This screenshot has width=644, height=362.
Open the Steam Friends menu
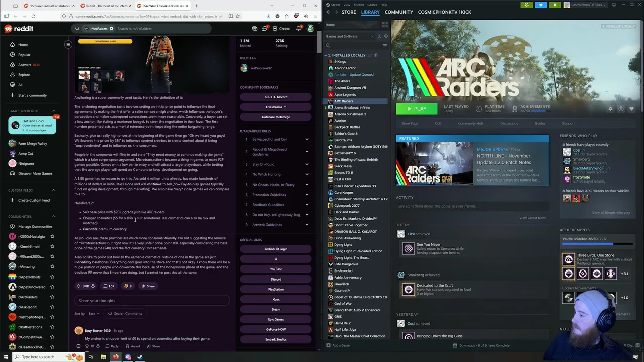359,5
